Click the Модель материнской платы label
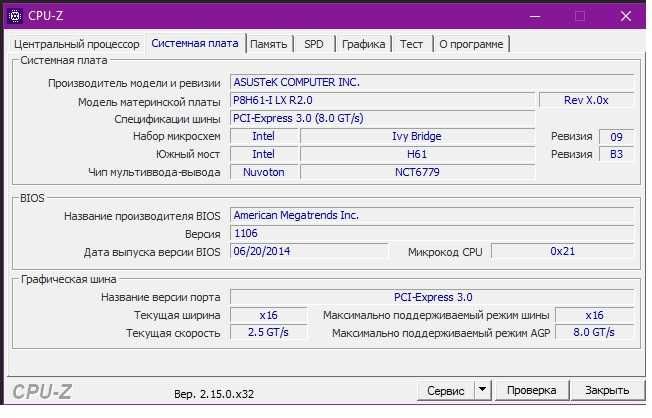Image resolution: width=652 pixels, height=418 pixels. [149, 102]
